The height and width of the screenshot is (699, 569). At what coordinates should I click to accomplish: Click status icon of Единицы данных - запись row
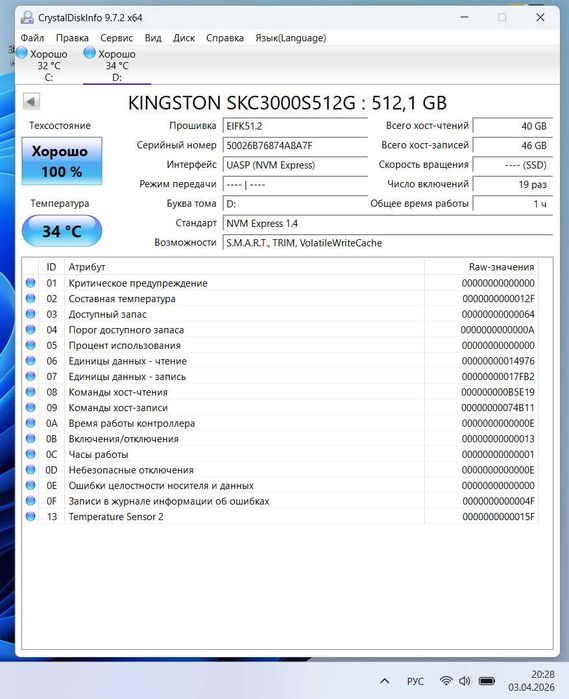point(30,376)
